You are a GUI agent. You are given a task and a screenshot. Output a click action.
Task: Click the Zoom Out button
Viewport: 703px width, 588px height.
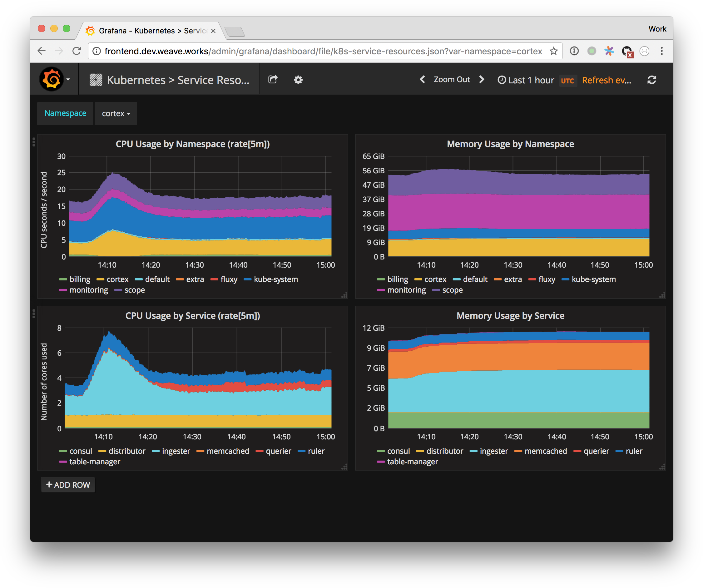tap(452, 80)
